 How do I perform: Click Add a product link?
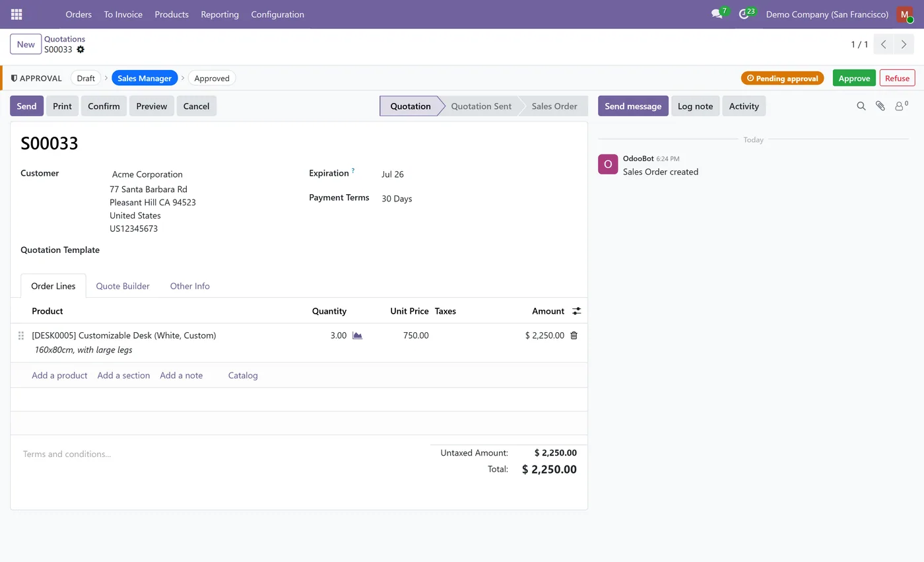click(59, 375)
